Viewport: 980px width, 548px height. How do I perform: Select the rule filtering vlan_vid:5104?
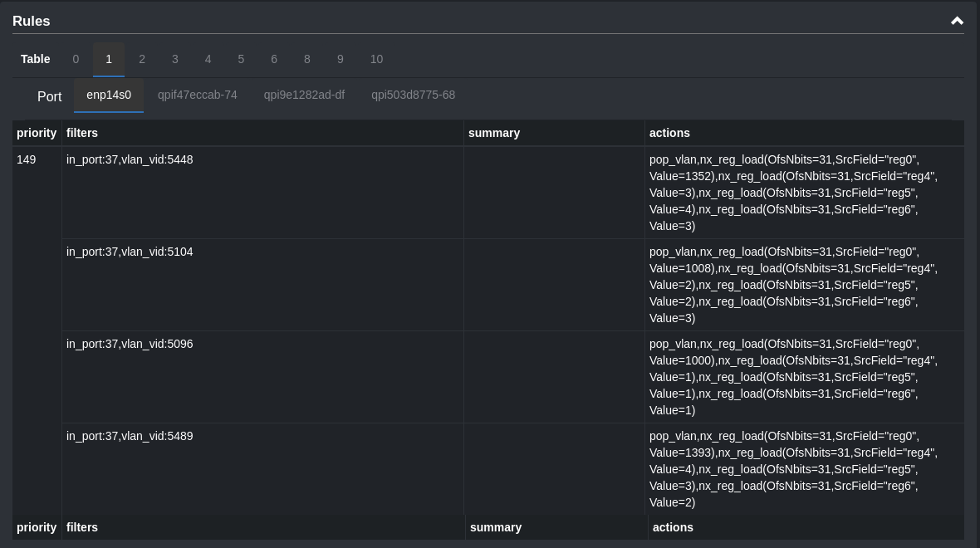(x=130, y=252)
